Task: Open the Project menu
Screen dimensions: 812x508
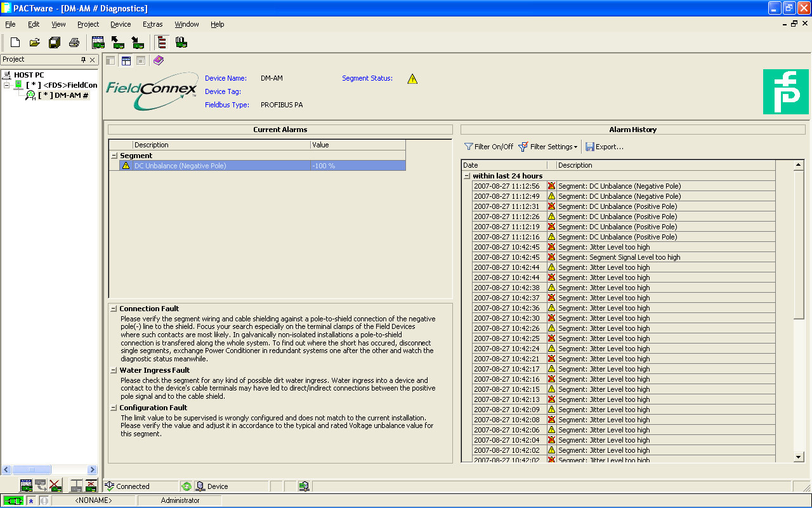Action: point(88,24)
